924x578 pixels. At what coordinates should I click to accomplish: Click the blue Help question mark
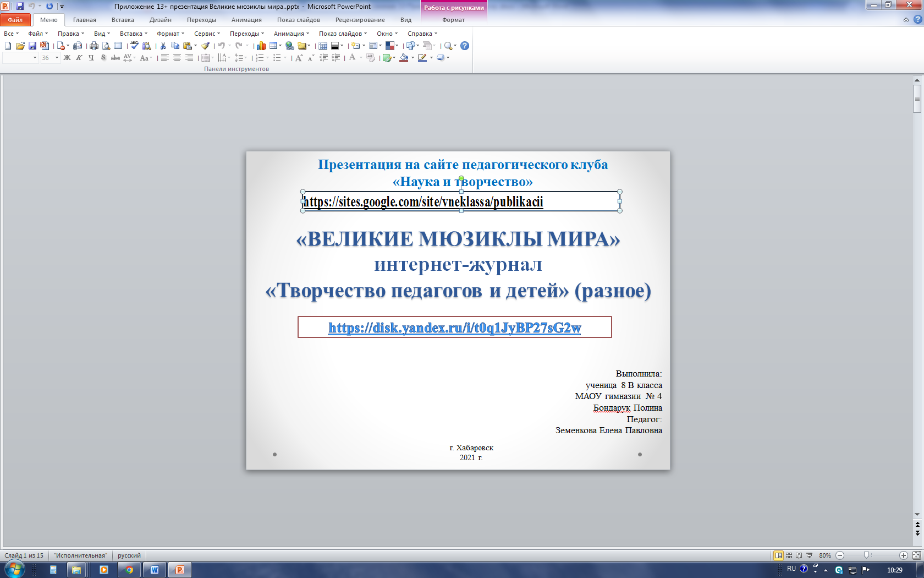[465, 46]
